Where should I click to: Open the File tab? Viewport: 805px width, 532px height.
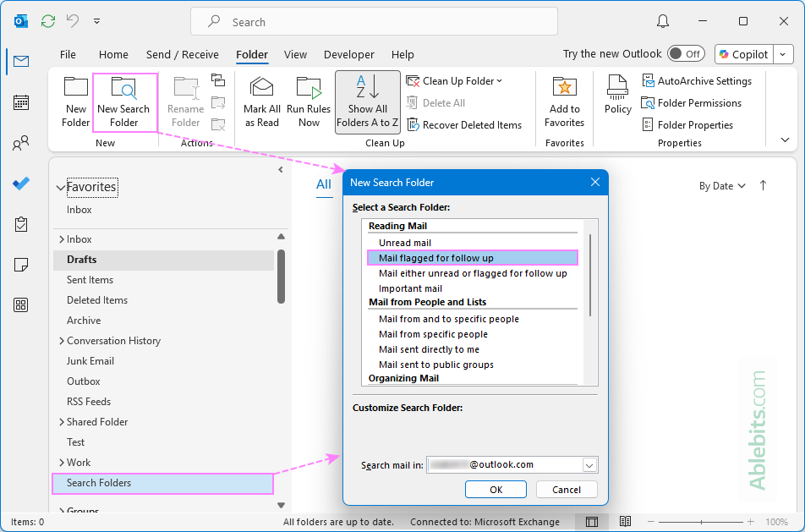point(68,54)
